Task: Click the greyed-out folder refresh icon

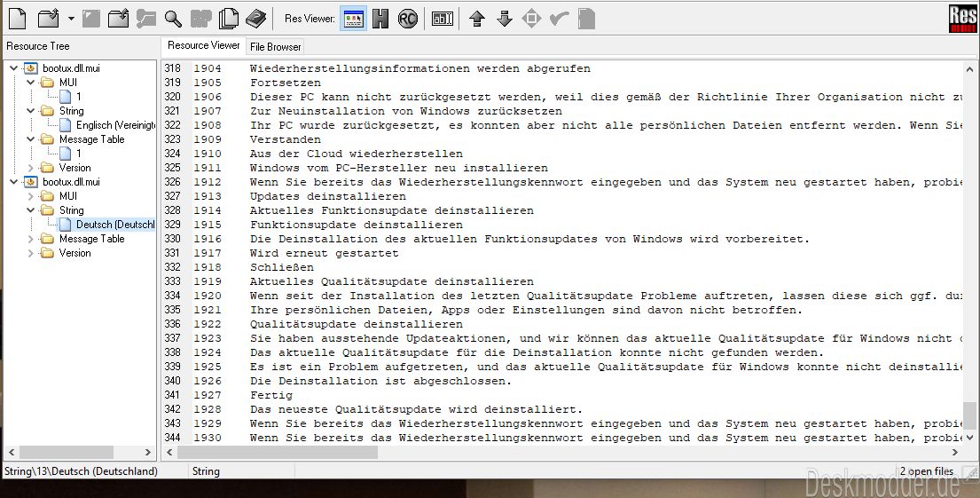Action: click(146, 19)
